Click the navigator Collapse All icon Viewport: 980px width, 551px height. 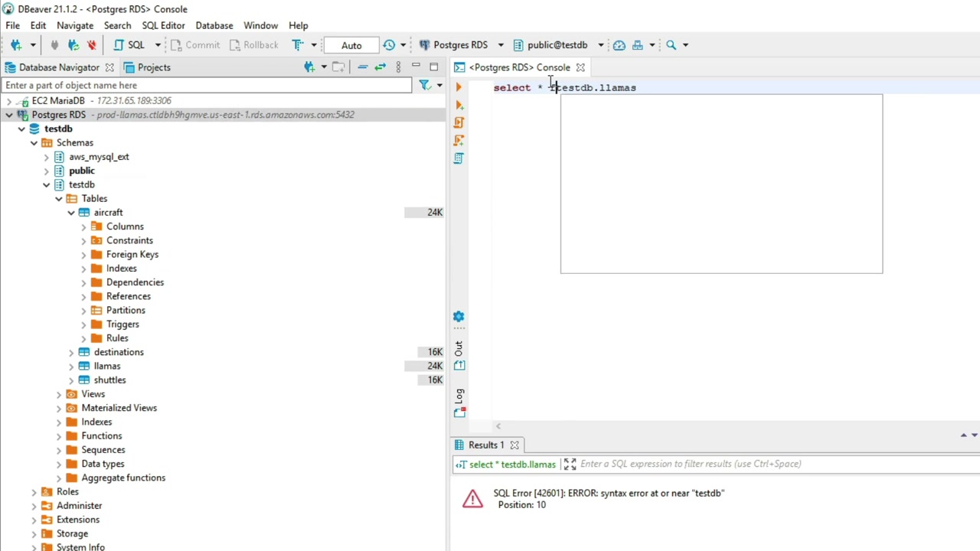(362, 67)
